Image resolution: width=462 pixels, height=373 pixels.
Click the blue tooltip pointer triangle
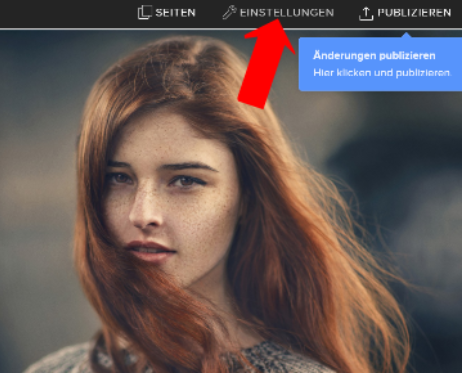[406, 35]
